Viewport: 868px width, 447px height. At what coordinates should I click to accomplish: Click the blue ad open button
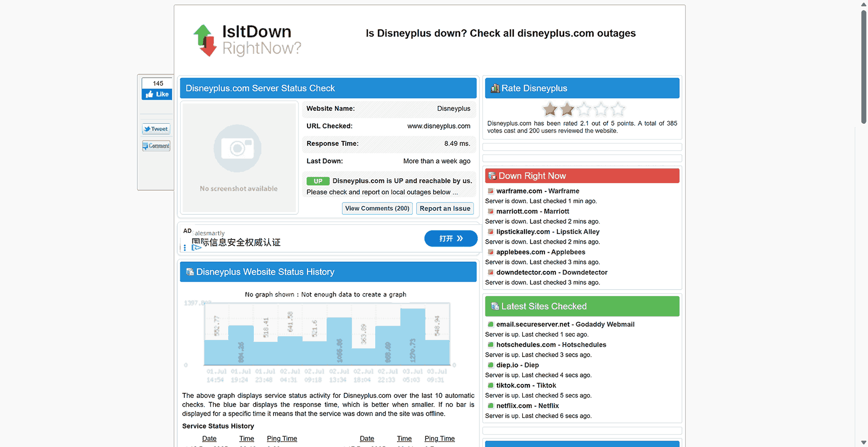pyautogui.click(x=450, y=238)
